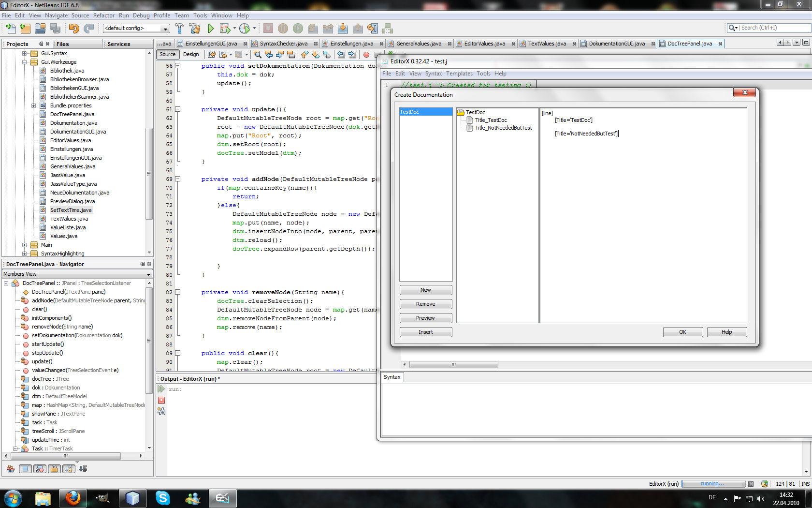Click OK in Create Documentation dialog
Image resolution: width=812 pixels, height=508 pixels.
tap(683, 332)
